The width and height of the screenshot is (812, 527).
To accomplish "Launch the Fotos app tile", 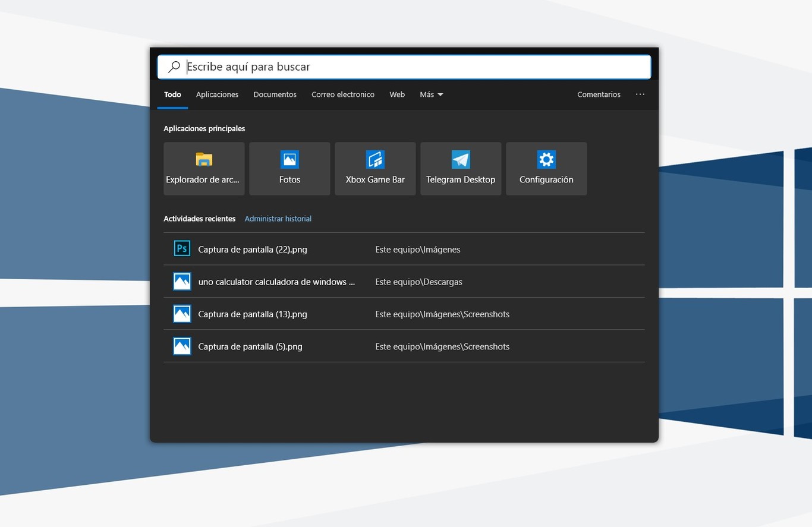I will coord(289,160).
